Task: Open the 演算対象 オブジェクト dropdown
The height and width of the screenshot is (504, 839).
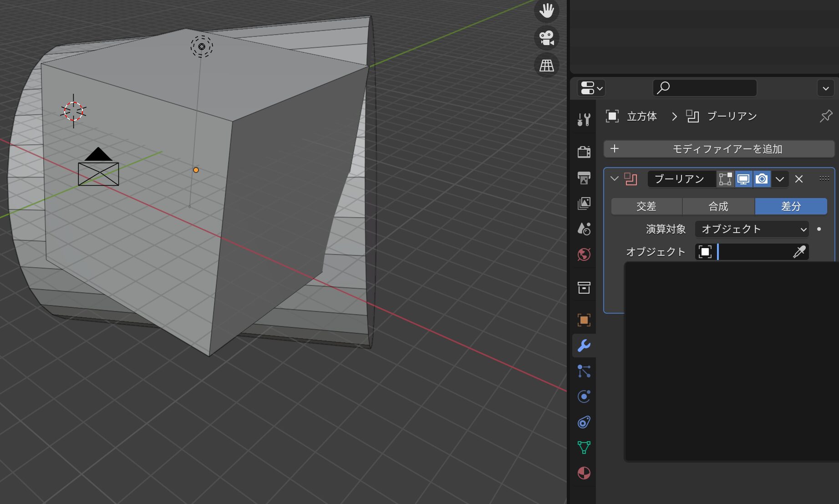Action: [751, 229]
